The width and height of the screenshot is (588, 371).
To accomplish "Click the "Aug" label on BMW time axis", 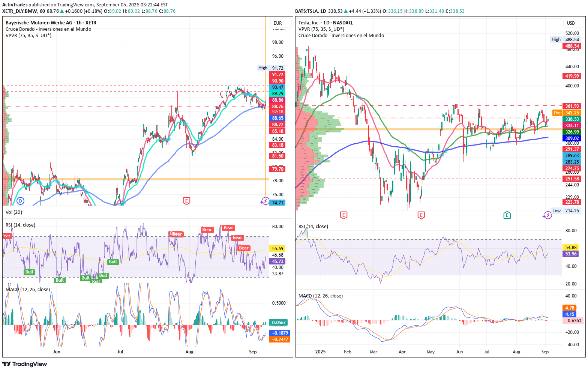I will (x=189, y=352).
